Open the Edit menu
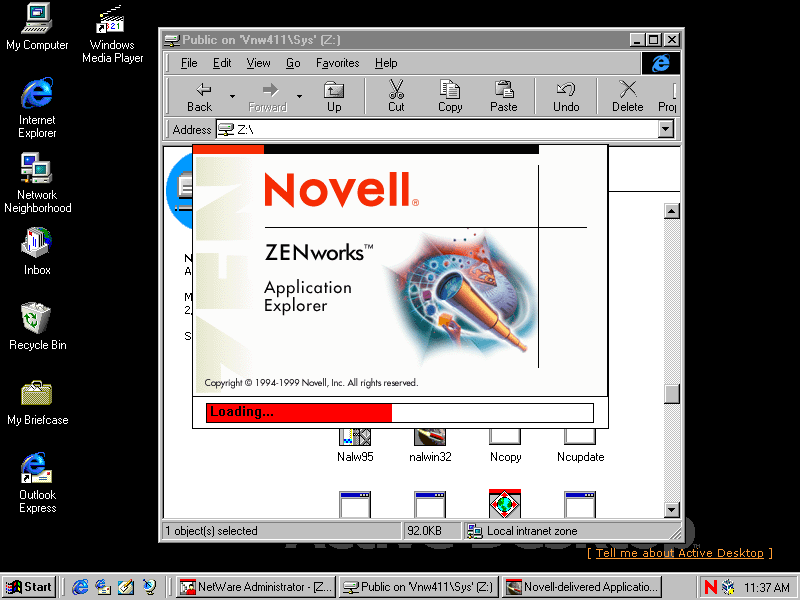This screenshot has width=800, height=600. click(222, 63)
